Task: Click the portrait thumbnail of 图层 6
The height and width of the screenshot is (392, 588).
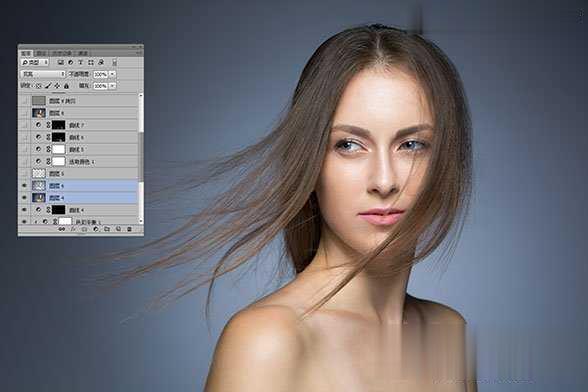Action: [x=39, y=113]
